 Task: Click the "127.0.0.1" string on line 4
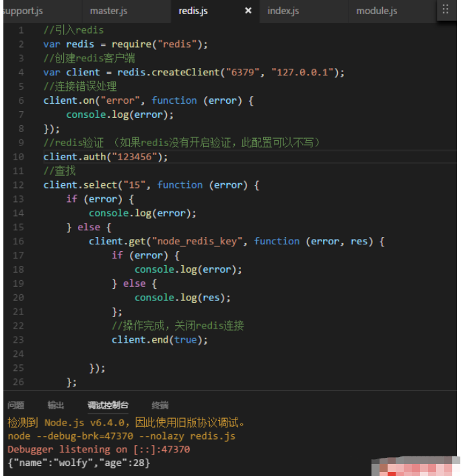tap(302, 73)
